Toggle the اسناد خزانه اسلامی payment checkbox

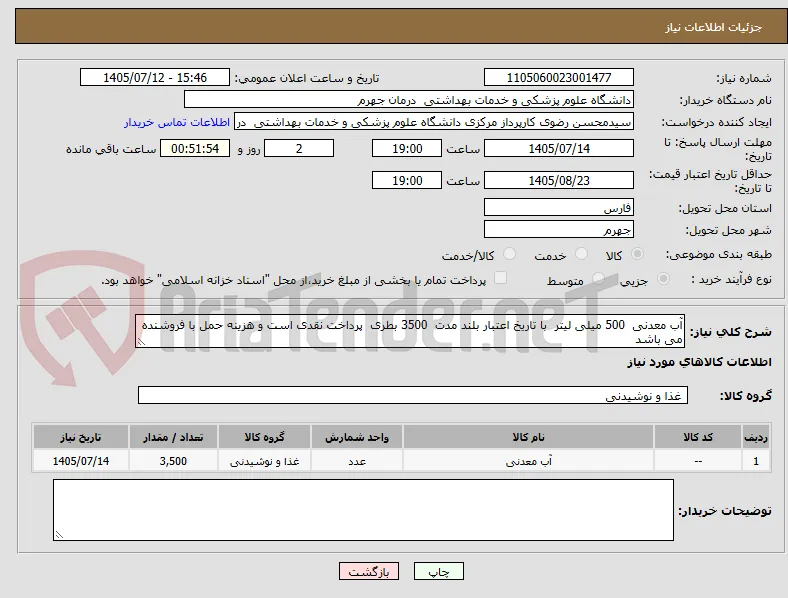(501, 278)
